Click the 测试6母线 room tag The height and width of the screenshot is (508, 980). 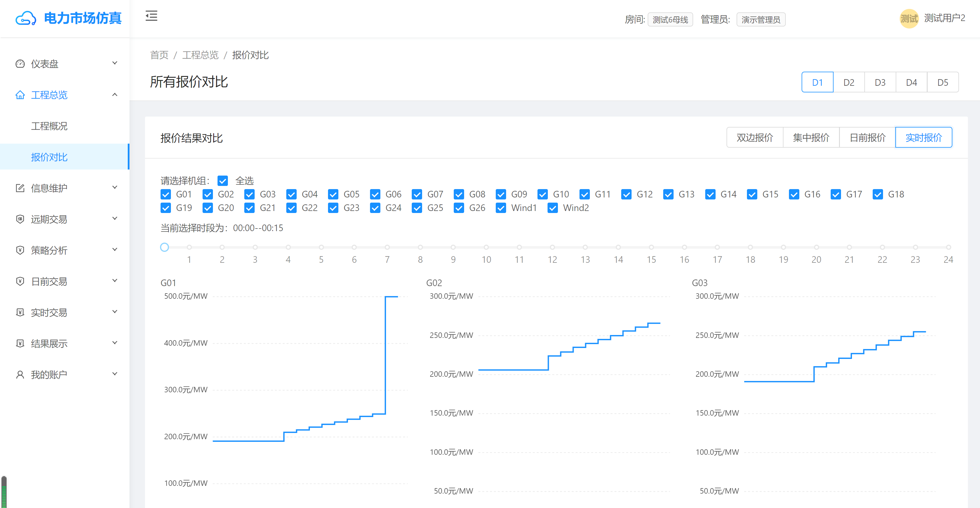670,19
